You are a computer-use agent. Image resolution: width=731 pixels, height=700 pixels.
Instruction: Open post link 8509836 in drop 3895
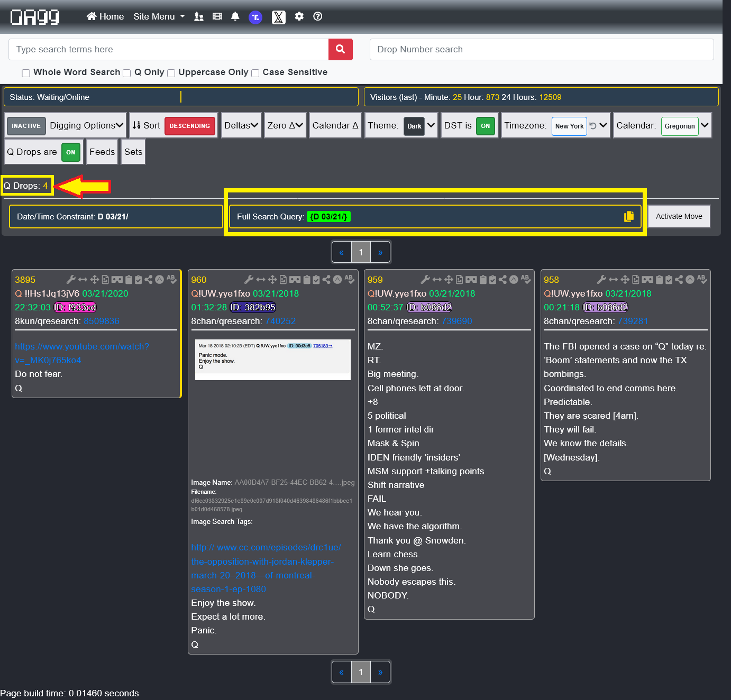click(102, 321)
